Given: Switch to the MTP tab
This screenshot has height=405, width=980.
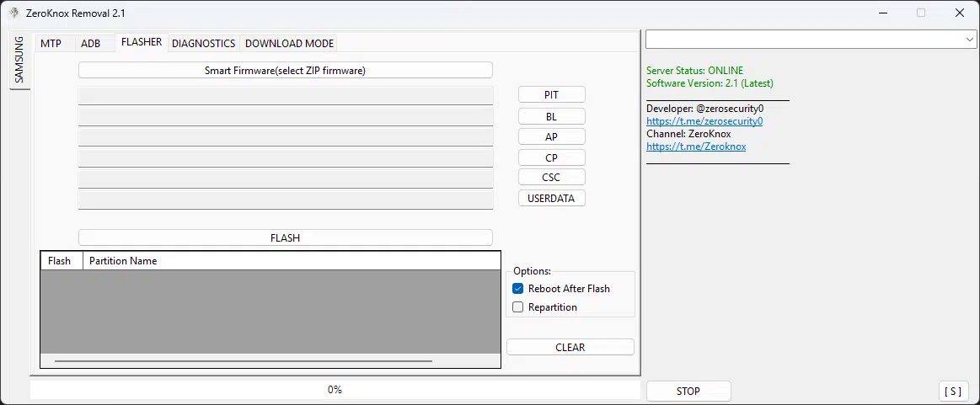Looking at the screenshot, I should coord(51,44).
